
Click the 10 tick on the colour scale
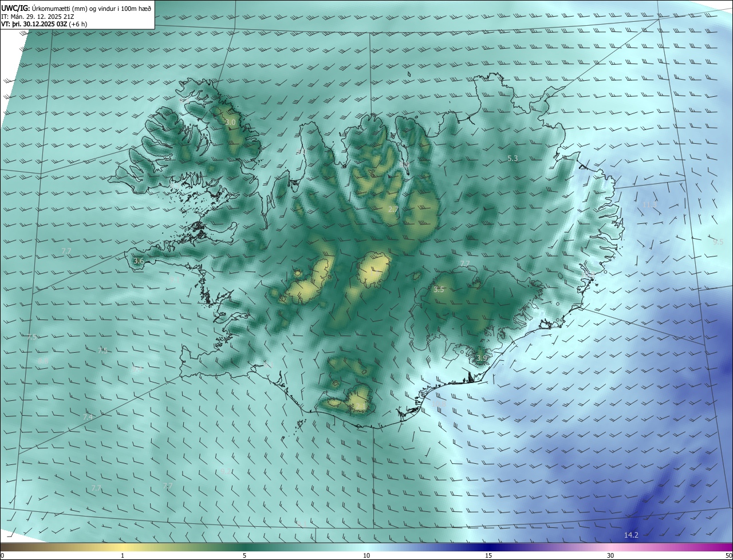pyautogui.click(x=366, y=555)
